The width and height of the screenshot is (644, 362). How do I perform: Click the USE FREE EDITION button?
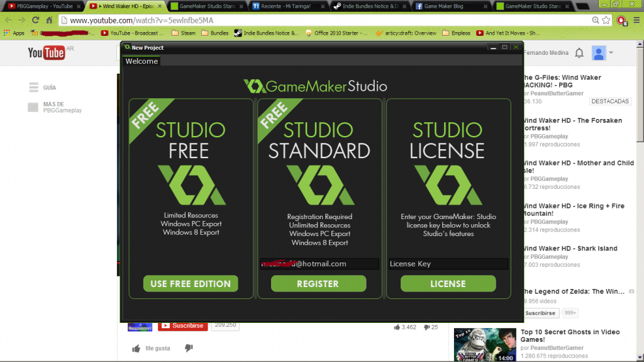pos(191,283)
